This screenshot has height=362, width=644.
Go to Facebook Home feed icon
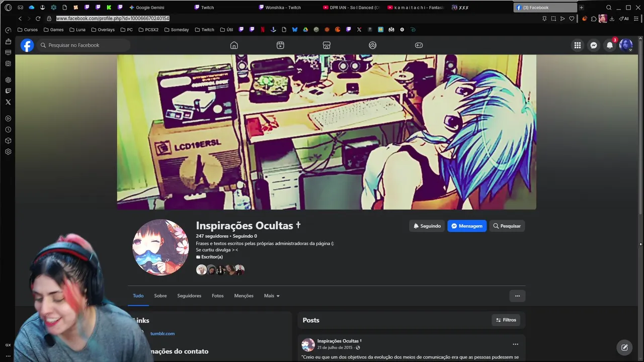pyautogui.click(x=234, y=45)
